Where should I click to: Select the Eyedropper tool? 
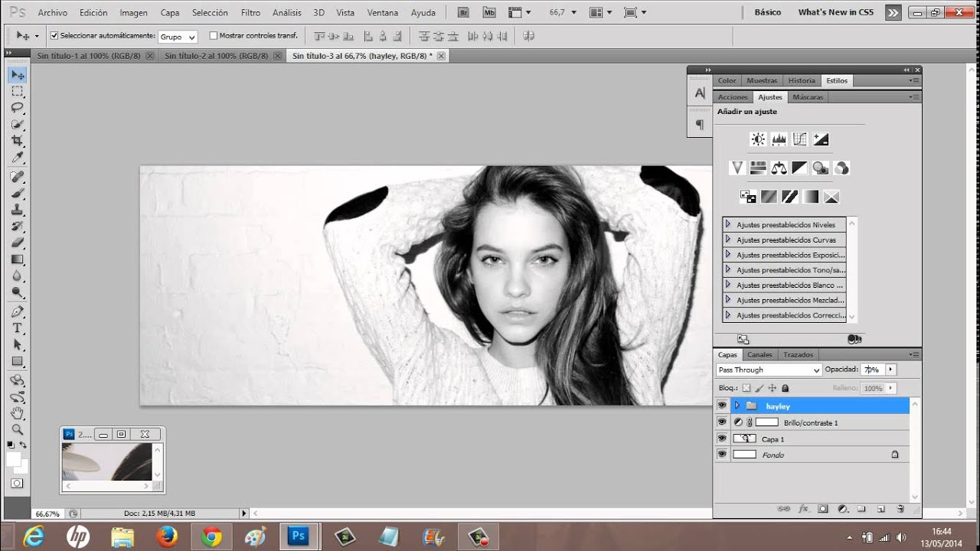point(17,158)
